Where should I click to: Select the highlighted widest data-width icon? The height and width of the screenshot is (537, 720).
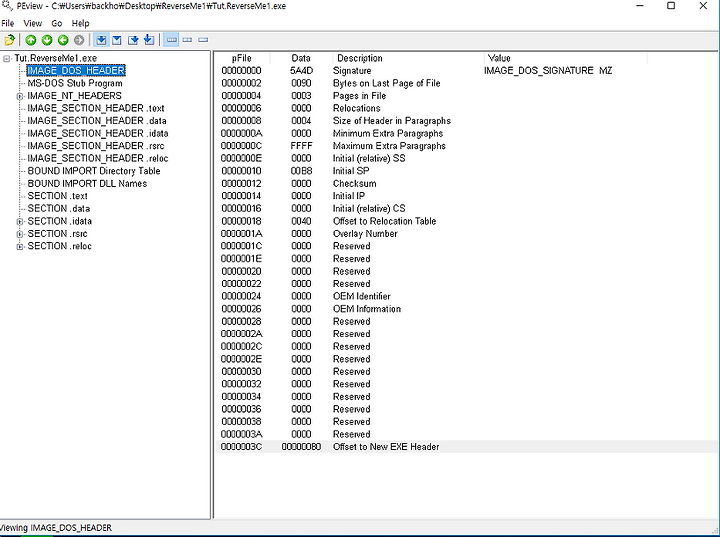(x=171, y=40)
